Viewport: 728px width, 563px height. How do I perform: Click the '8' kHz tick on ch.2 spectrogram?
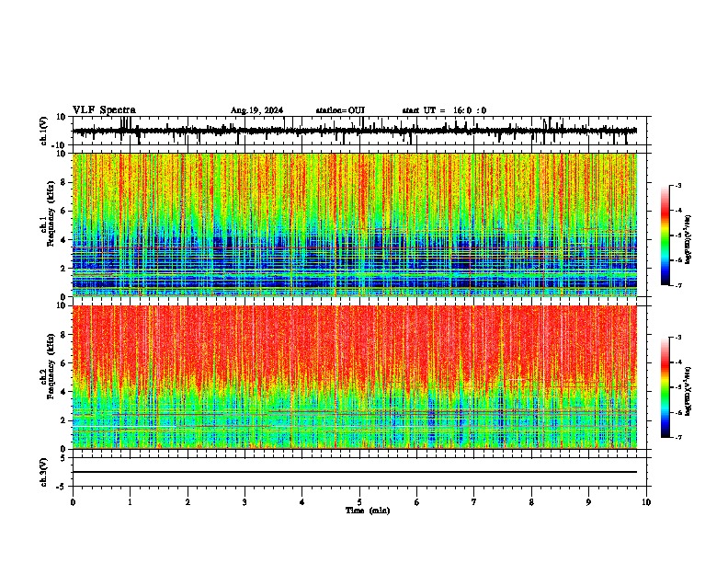(64, 335)
